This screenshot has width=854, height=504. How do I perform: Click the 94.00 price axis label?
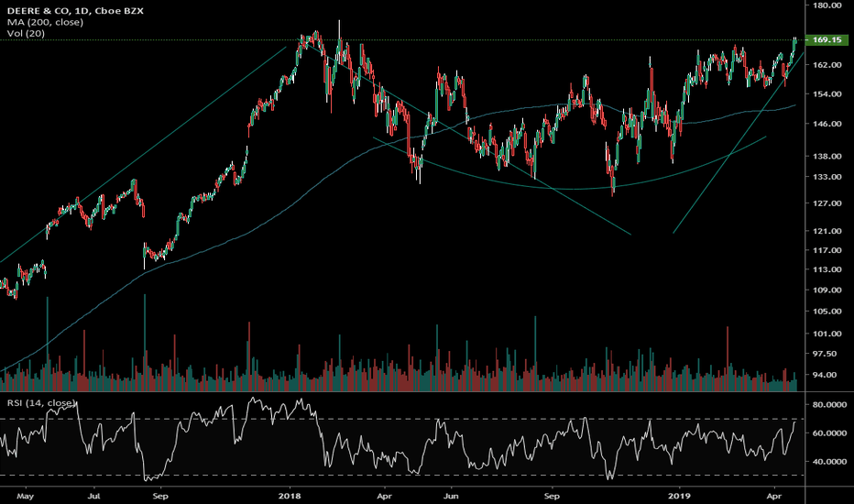pyautogui.click(x=826, y=375)
